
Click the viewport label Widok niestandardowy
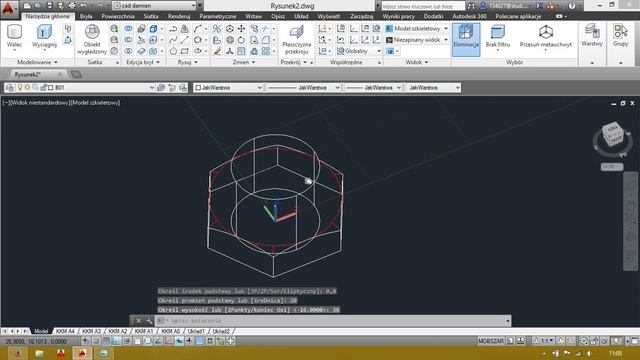click(39, 103)
